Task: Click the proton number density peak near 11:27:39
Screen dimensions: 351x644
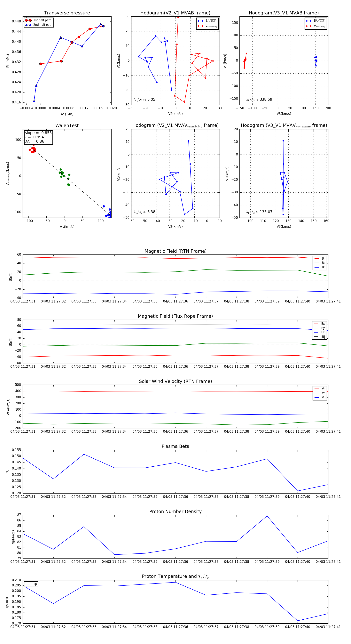Action: [x=267, y=516]
